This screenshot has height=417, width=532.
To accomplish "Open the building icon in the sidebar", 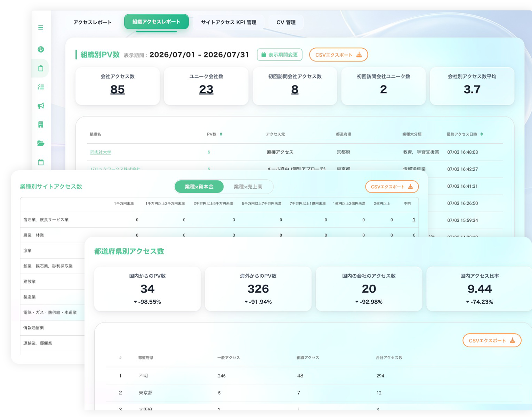I will point(41,124).
